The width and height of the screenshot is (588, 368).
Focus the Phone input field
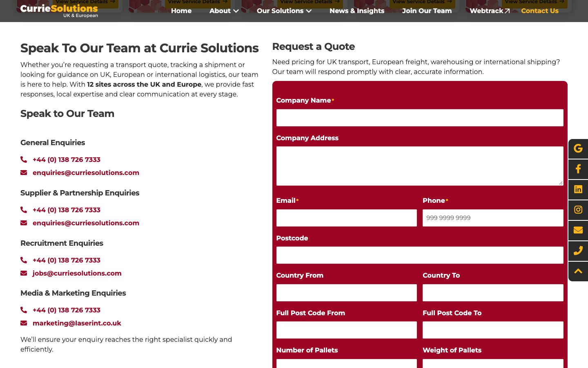click(493, 218)
